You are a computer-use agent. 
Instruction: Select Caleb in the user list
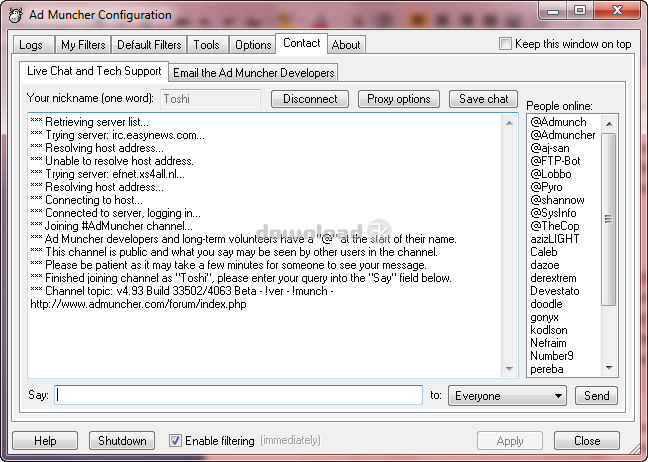(x=544, y=252)
